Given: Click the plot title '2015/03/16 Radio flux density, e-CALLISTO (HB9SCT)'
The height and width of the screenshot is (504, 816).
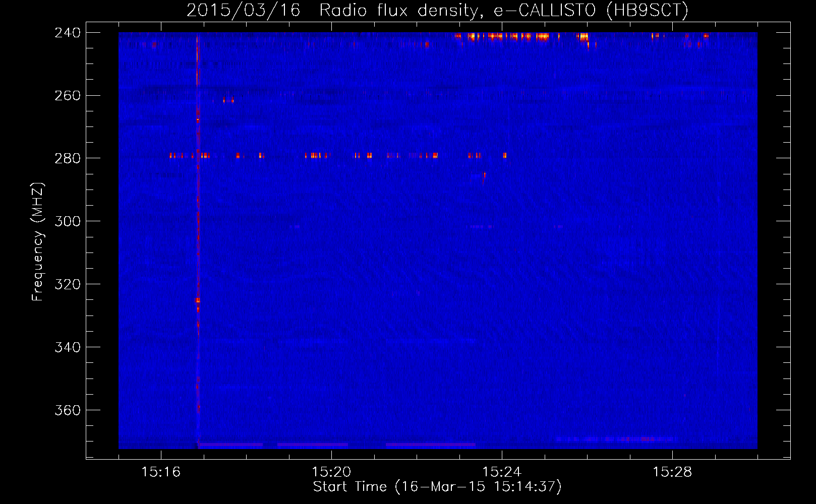Looking at the screenshot, I should pyautogui.click(x=437, y=10).
